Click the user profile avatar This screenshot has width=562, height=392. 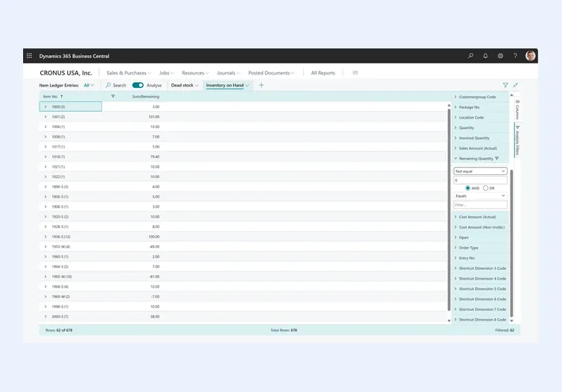point(531,56)
